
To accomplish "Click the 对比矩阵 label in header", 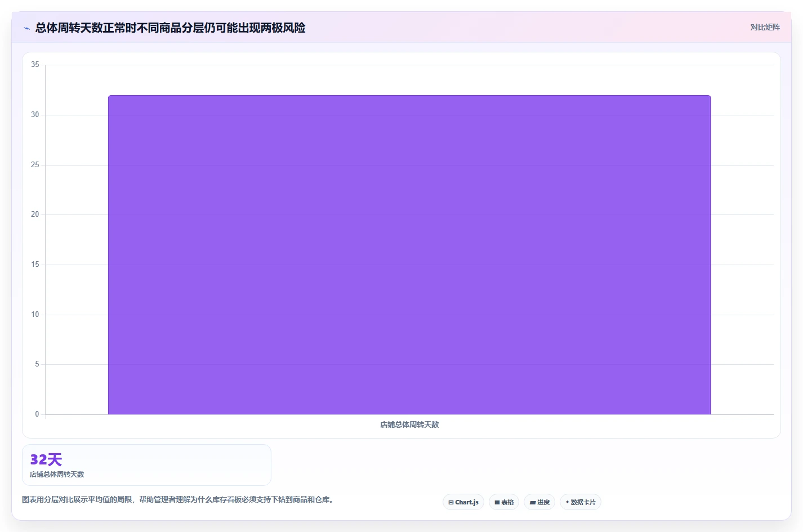I will tap(765, 28).
